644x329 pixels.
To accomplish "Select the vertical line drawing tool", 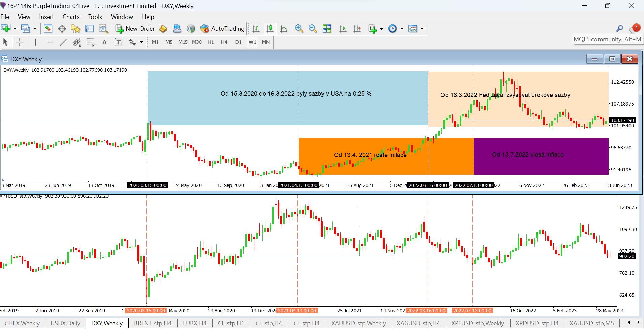I will (35, 42).
